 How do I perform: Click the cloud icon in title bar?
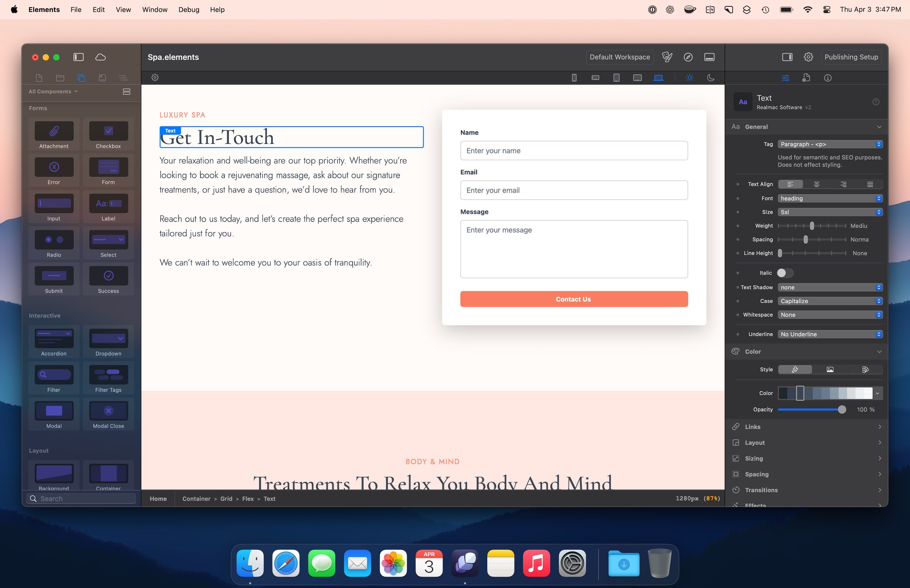click(100, 57)
